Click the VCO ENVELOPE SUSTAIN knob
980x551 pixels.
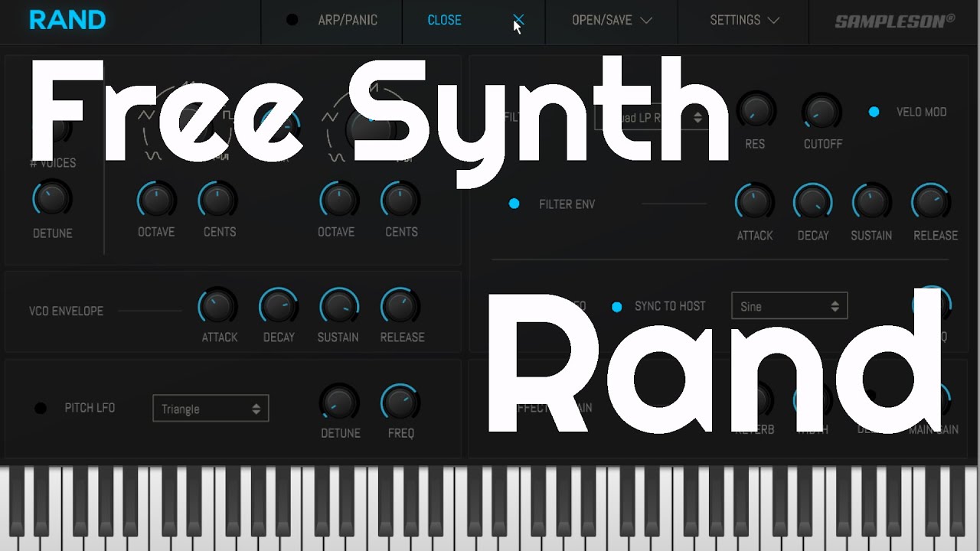(338, 306)
